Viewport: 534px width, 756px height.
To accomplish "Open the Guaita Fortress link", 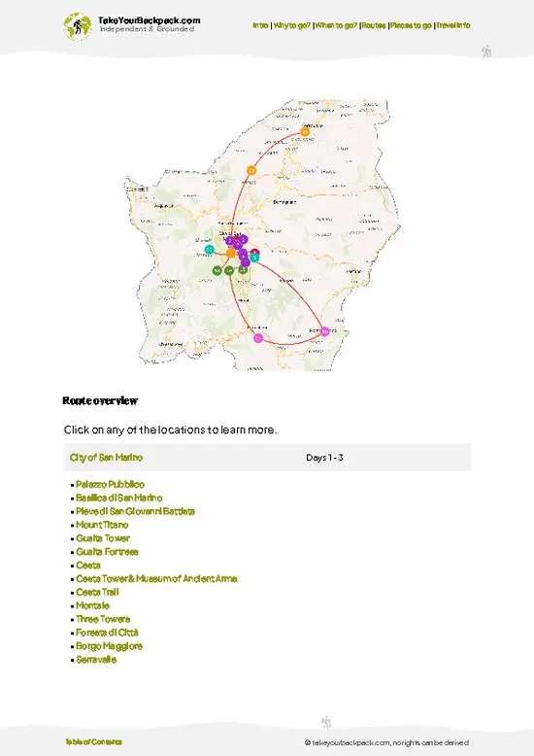I will pyautogui.click(x=107, y=552).
